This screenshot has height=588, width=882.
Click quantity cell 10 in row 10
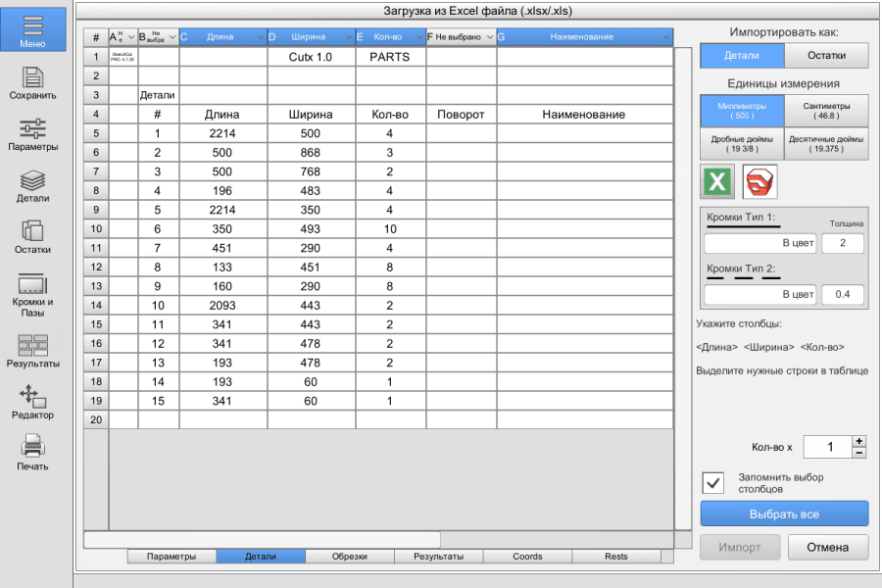click(x=391, y=229)
